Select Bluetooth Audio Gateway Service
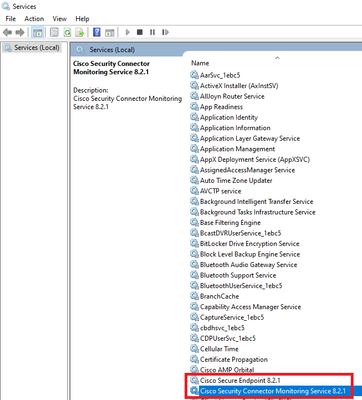The width and height of the screenshot is (362, 400). tap(248, 265)
